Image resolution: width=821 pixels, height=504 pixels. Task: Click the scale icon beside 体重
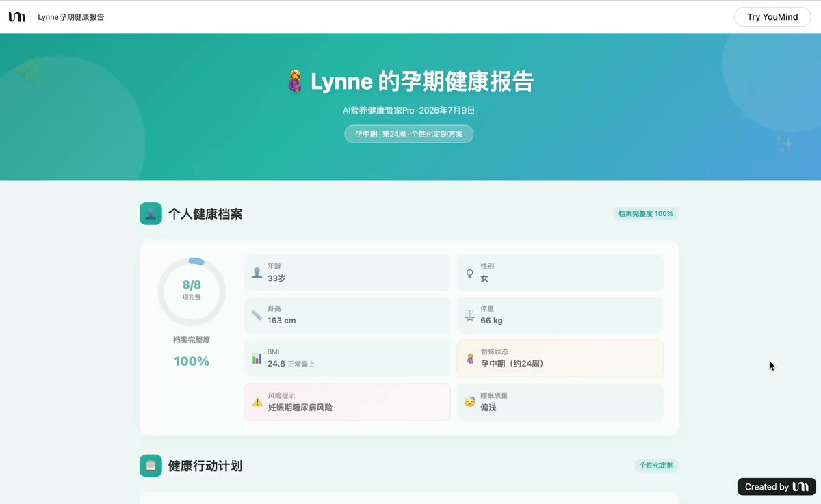[470, 315]
